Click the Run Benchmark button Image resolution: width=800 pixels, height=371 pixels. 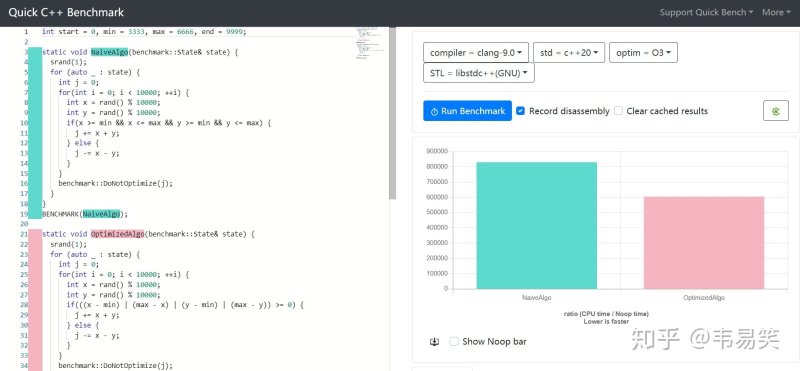click(467, 111)
